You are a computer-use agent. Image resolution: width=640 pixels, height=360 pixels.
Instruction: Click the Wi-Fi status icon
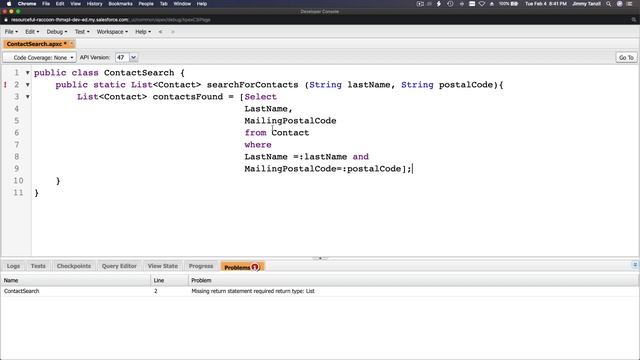tap(482, 4)
